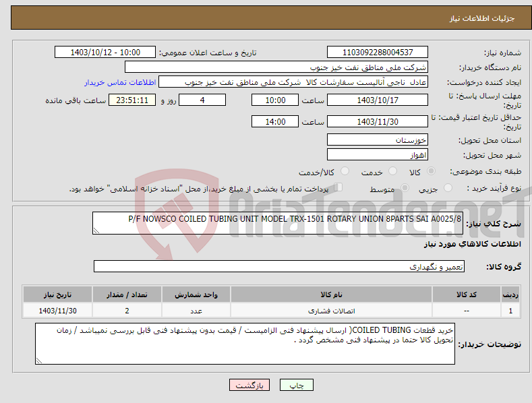Click the delivery city field اهواز

(x=378, y=155)
